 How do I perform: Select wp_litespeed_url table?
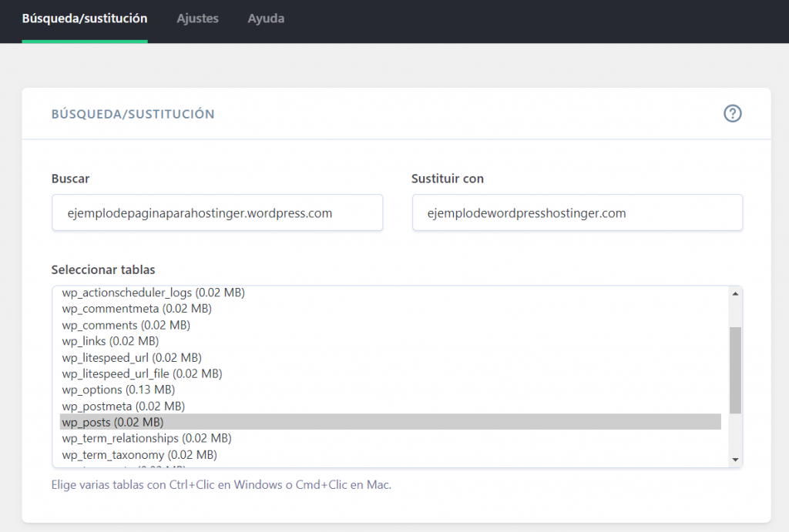132,357
